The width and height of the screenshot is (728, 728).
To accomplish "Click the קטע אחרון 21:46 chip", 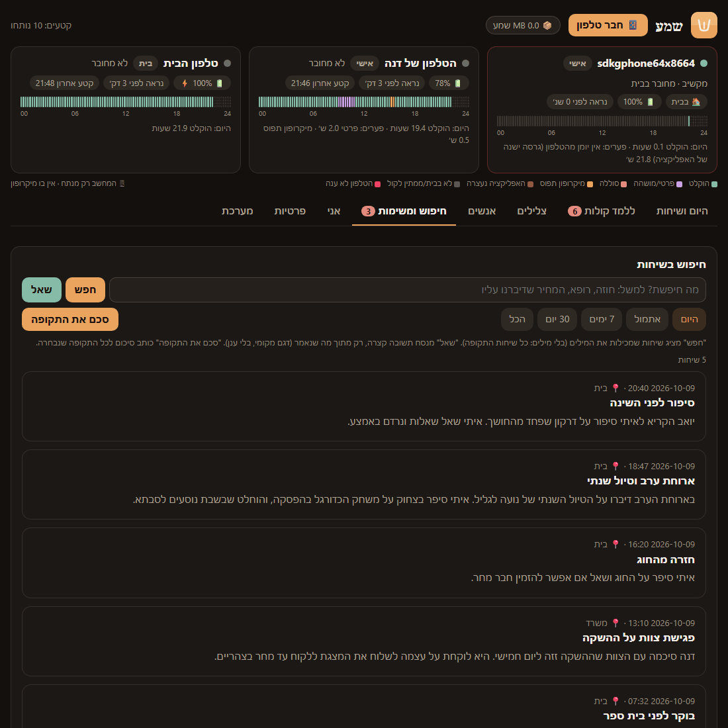I will 320,83.
